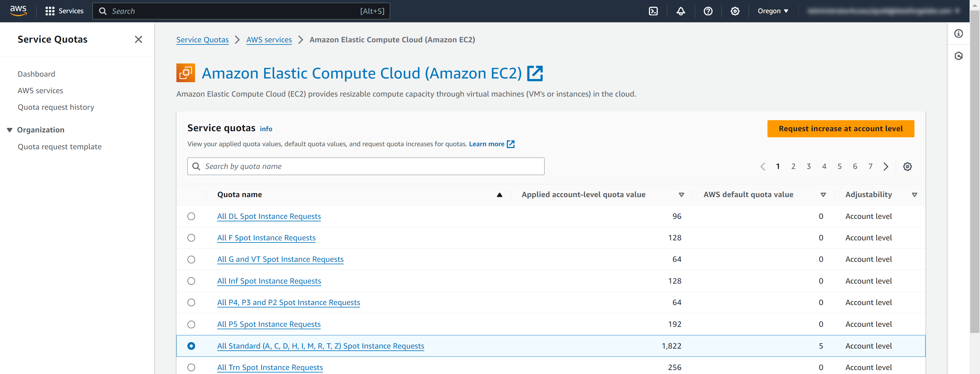Click applied value 1,822 in Standard row
The height and width of the screenshot is (374, 980).
[x=672, y=346]
